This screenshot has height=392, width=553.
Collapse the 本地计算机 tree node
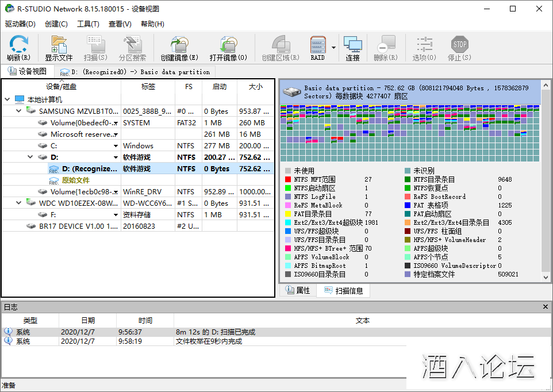point(7,99)
